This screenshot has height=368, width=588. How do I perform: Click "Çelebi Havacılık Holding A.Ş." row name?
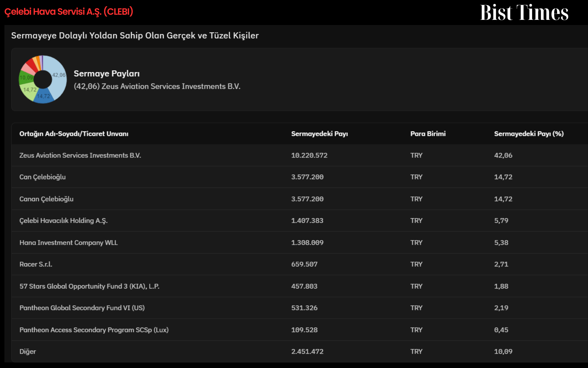tap(64, 221)
